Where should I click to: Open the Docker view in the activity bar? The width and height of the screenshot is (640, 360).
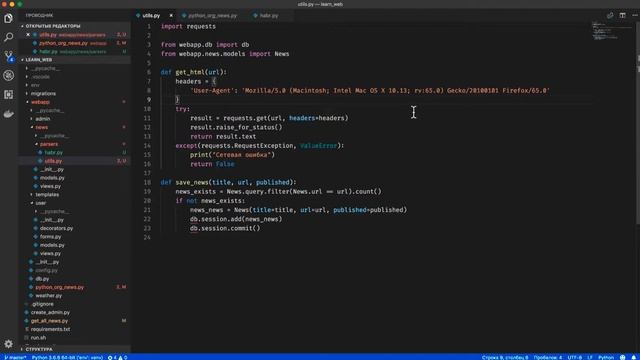(x=8, y=114)
